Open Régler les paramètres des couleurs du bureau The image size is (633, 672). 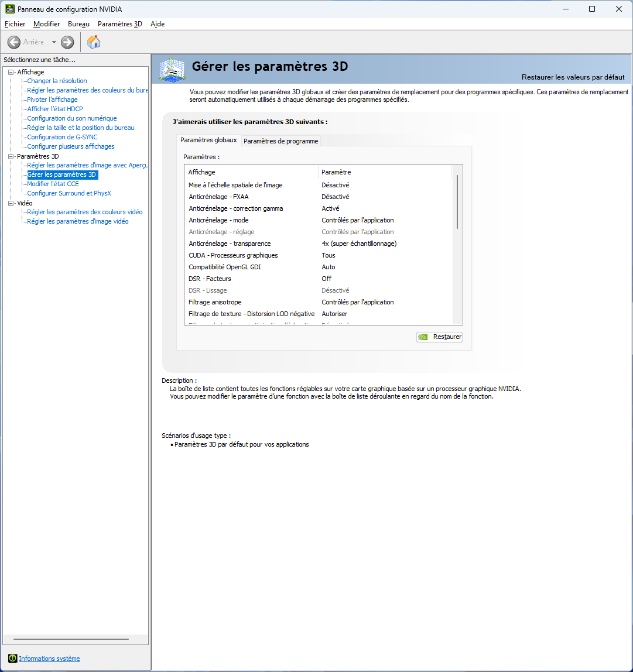click(87, 90)
